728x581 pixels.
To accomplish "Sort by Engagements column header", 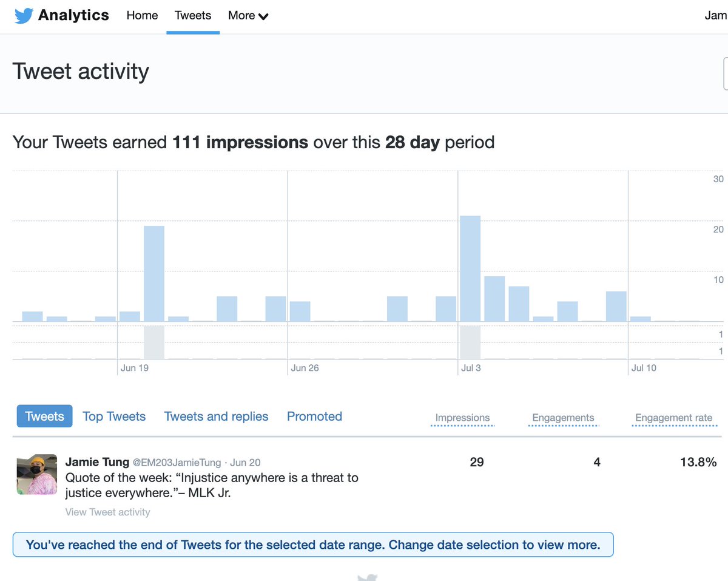I will coord(563,418).
